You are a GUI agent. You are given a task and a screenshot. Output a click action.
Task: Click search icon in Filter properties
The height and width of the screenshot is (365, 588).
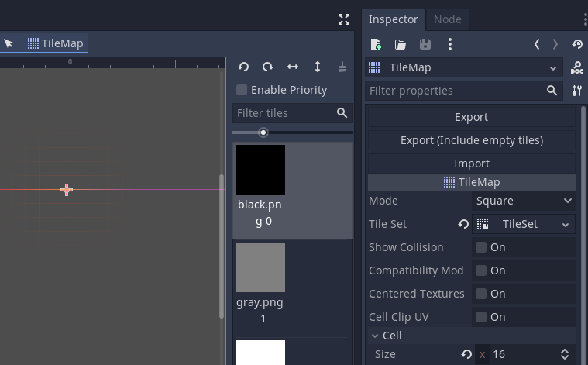tap(552, 91)
